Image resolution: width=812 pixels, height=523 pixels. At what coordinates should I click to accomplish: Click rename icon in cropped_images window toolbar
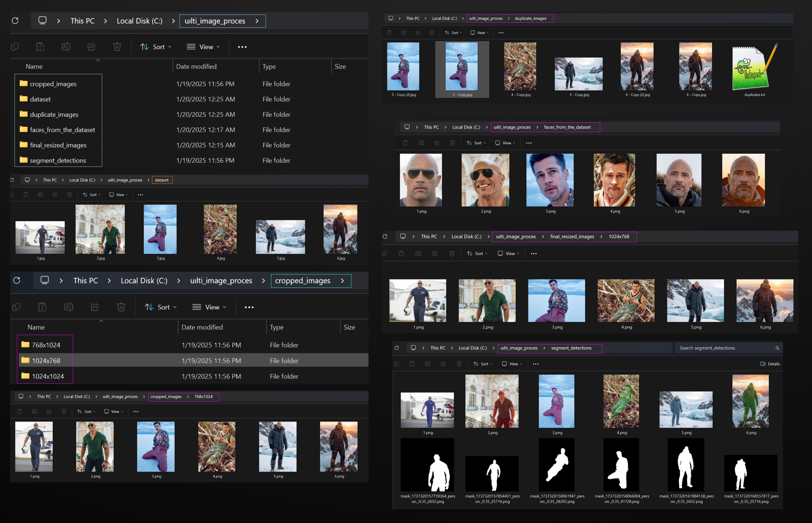coord(68,307)
